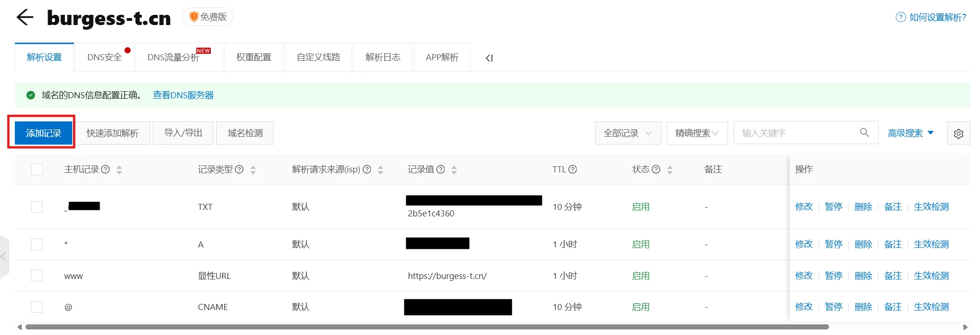Click the help icon next to TTL
980x335 pixels.
pos(572,170)
